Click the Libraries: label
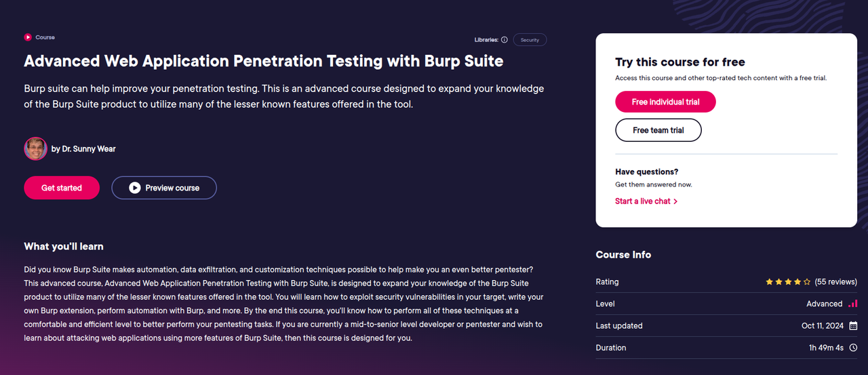Viewport: 868px width, 375px height. [487, 40]
